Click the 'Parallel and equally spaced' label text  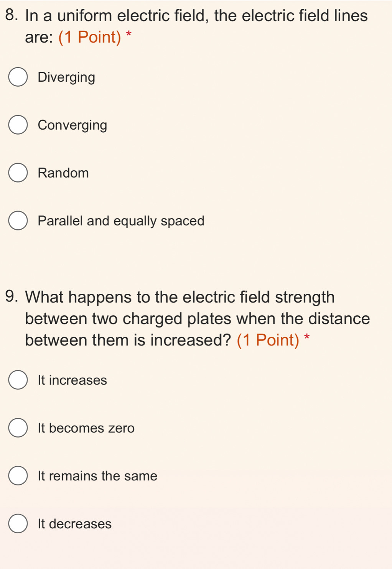tap(121, 221)
